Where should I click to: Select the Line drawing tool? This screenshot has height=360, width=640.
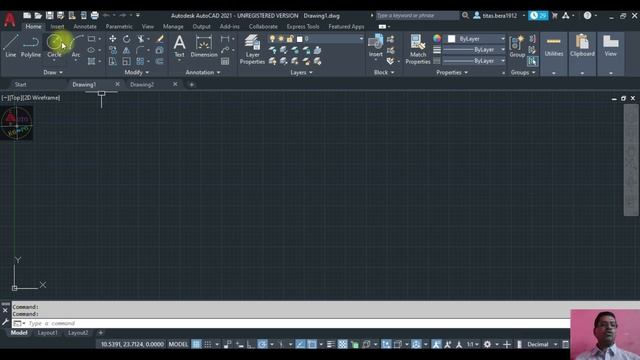pos(11,45)
